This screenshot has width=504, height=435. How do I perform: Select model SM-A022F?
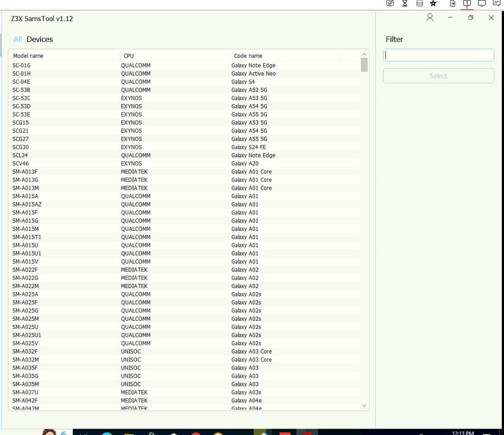pos(185,270)
